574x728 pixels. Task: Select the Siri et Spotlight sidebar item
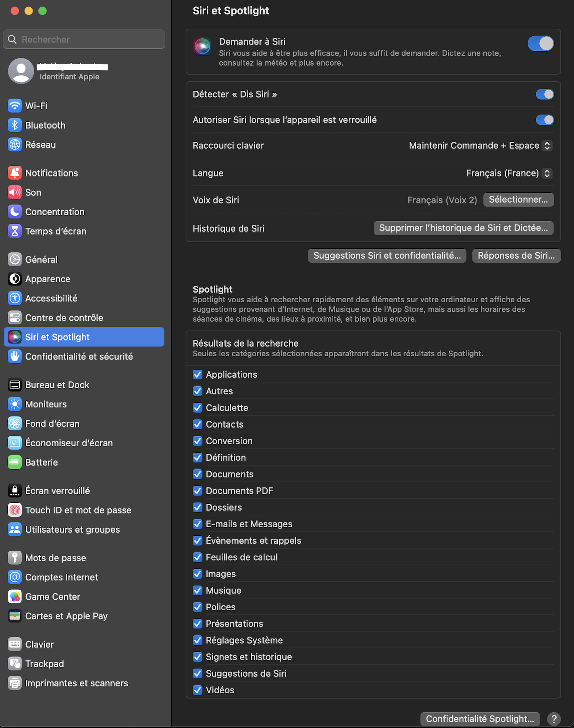pos(84,337)
